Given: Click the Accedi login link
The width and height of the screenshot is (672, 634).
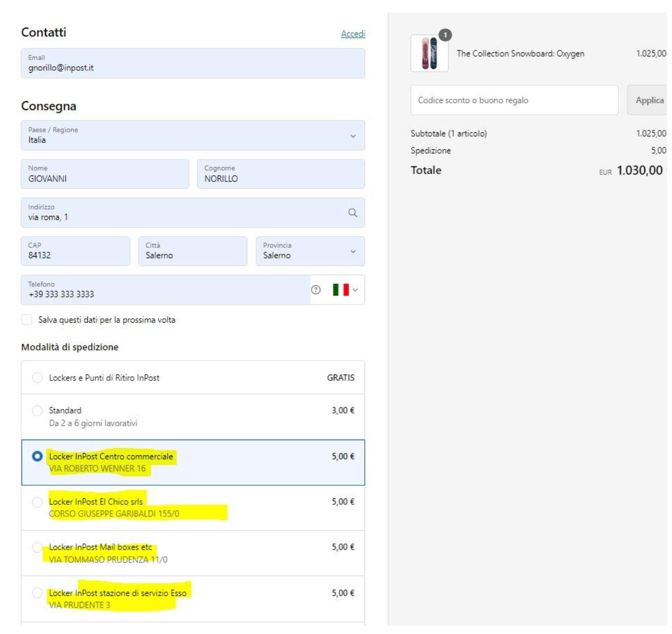Looking at the screenshot, I should 353,34.
